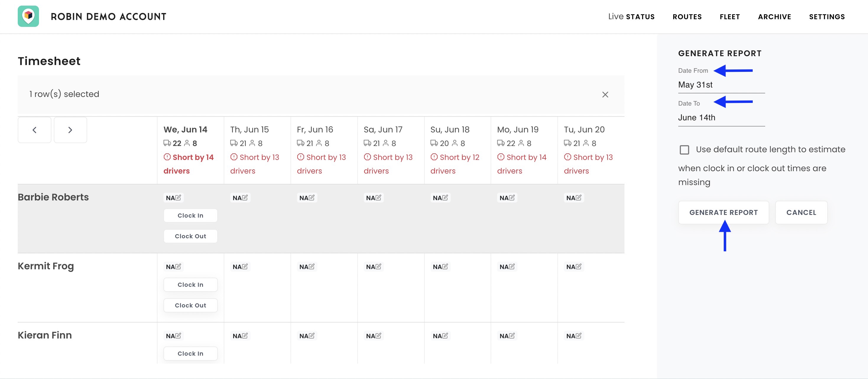The image size is (868, 379).
Task: Click the person icon in the Th, Jun 15 header
Action: click(252, 143)
